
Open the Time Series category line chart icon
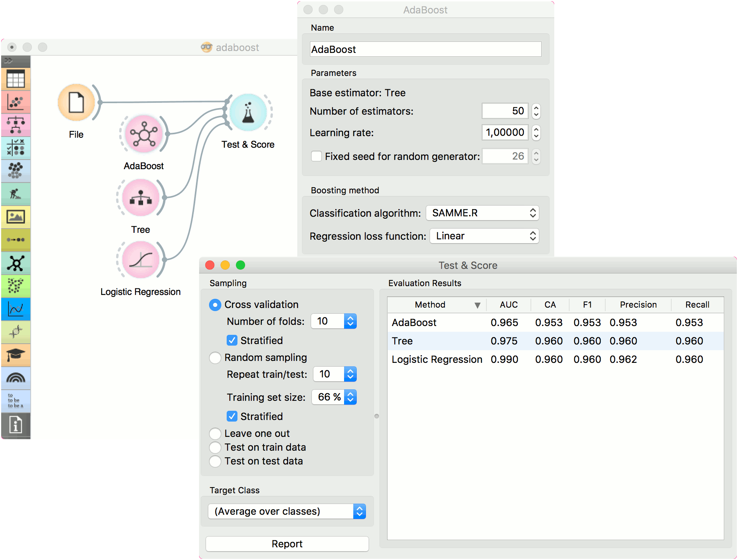click(x=16, y=309)
